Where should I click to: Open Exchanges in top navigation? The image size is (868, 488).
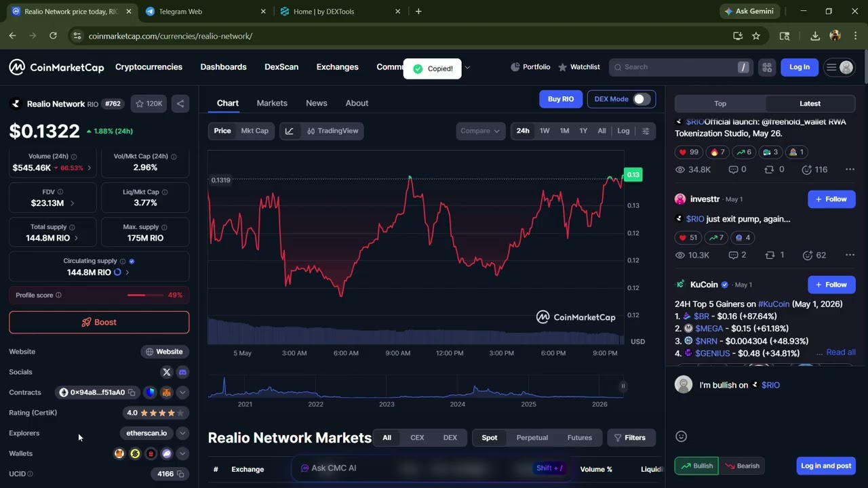point(337,67)
